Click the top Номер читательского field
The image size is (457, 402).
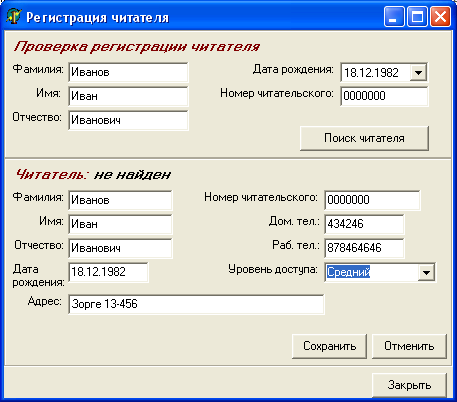[x=384, y=96]
